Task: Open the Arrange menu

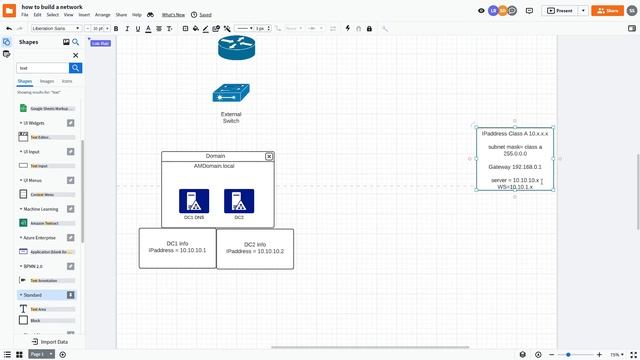Action: (x=102, y=15)
